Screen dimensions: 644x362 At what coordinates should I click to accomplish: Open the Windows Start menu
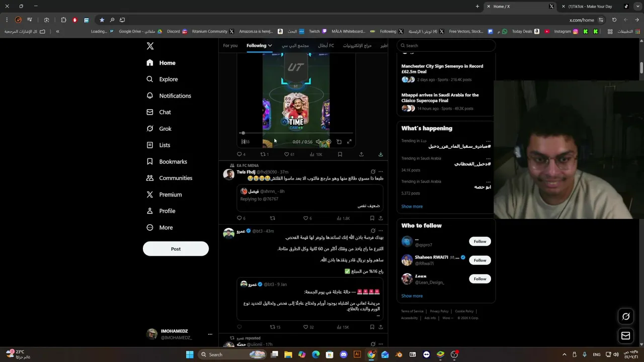point(190,354)
